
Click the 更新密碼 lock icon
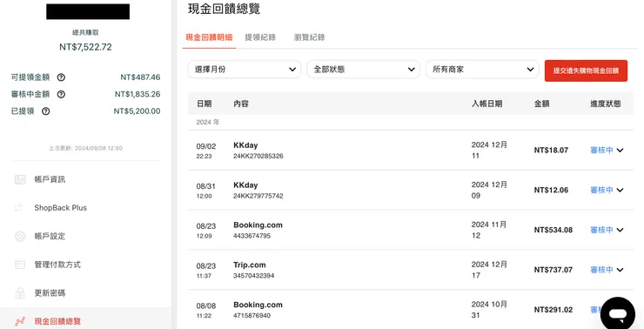pos(20,292)
